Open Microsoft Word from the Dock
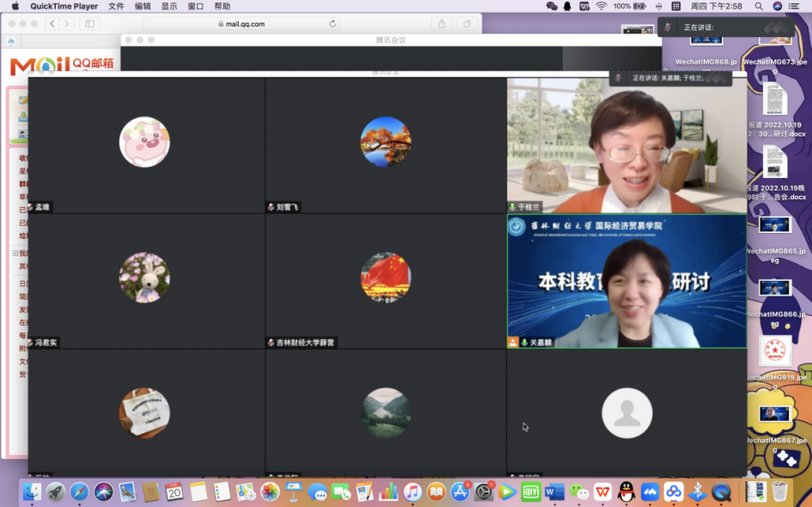The width and height of the screenshot is (812, 507). coord(554,492)
